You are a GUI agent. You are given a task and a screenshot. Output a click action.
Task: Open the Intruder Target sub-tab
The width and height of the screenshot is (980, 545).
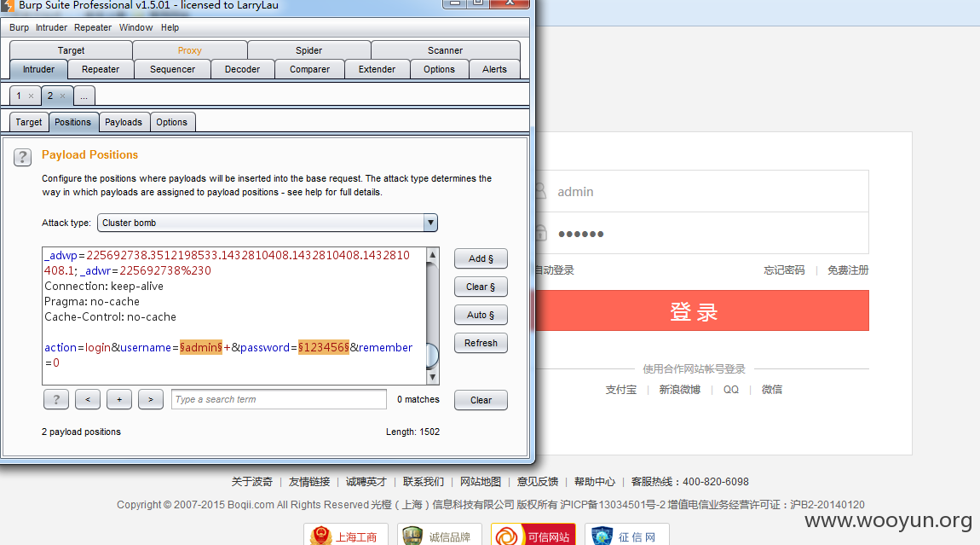click(29, 122)
